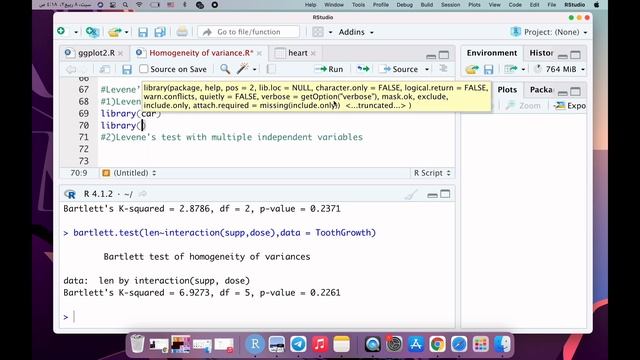Minimize the console pane

[432, 195]
